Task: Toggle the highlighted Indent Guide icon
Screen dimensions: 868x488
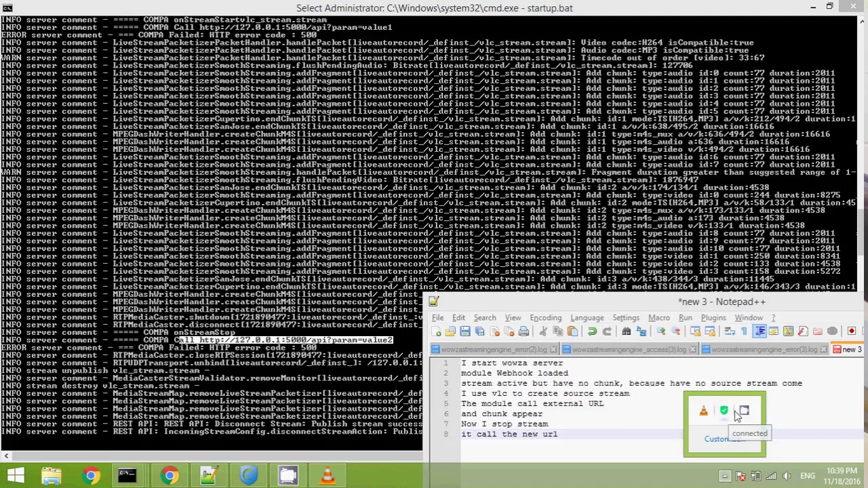Action: coord(759,331)
